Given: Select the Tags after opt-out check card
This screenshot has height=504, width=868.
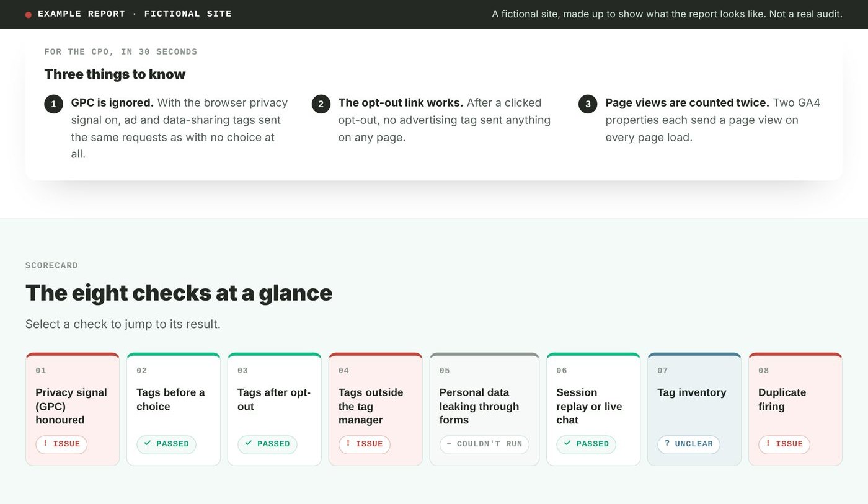Looking at the screenshot, I should 275,409.
